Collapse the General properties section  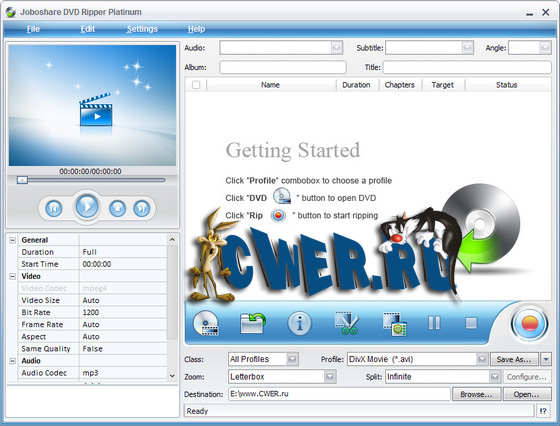click(x=12, y=240)
